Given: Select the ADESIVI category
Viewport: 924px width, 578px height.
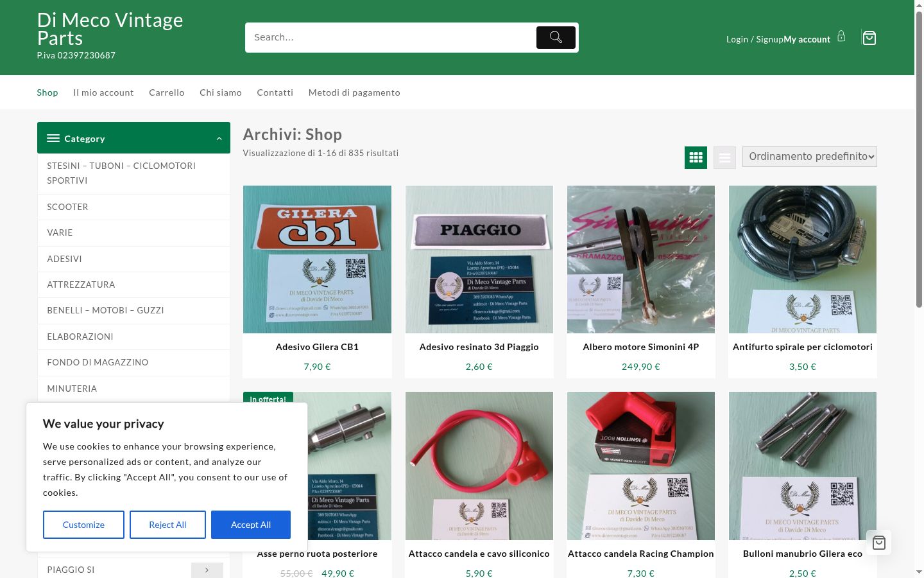Looking at the screenshot, I should pos(133,259).
